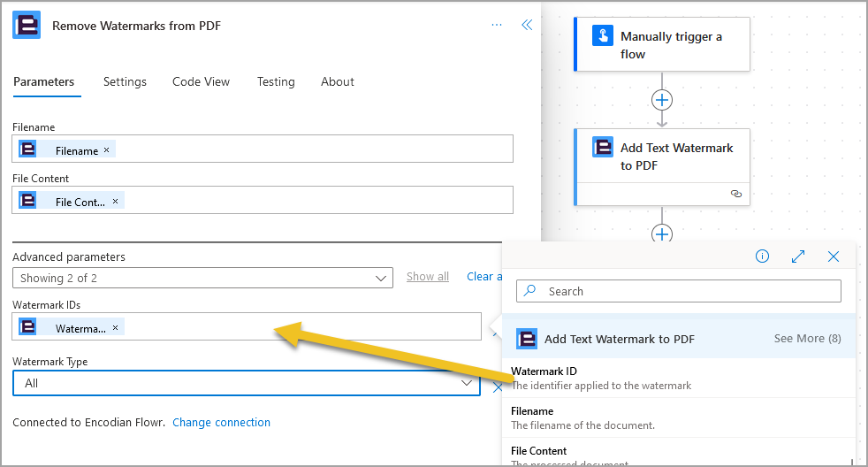Open the Testing tab

pos(276,82)
